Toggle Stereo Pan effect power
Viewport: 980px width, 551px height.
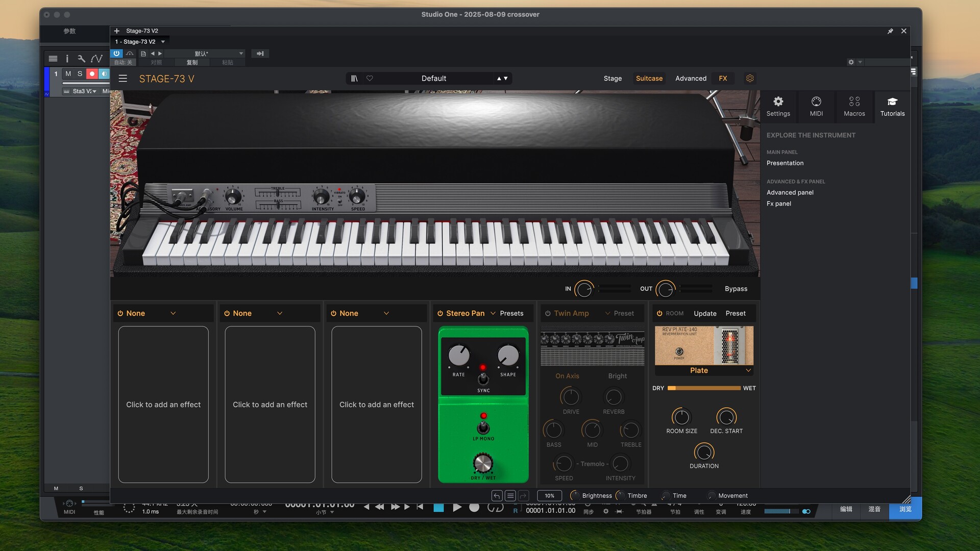[x=440, y=314]
